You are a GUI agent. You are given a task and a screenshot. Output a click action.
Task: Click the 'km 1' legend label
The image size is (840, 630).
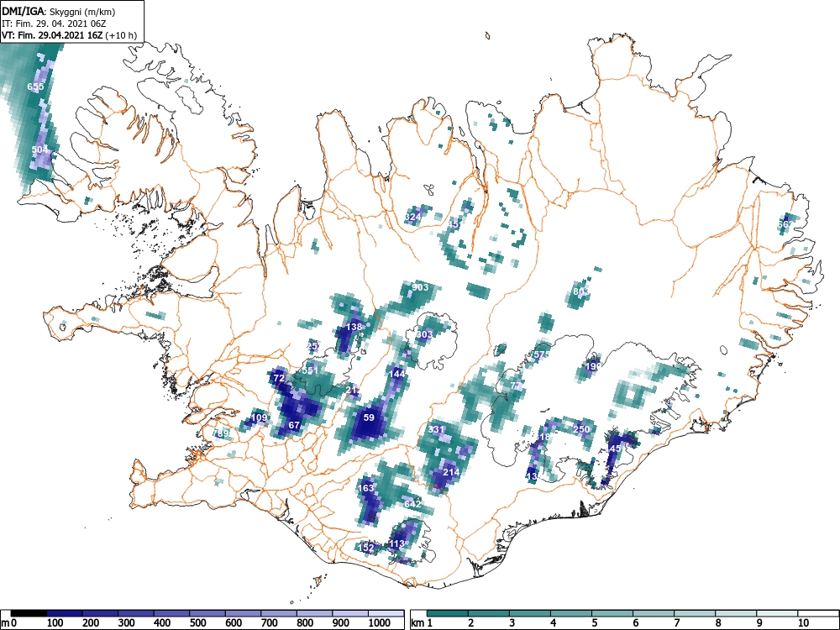423,623
